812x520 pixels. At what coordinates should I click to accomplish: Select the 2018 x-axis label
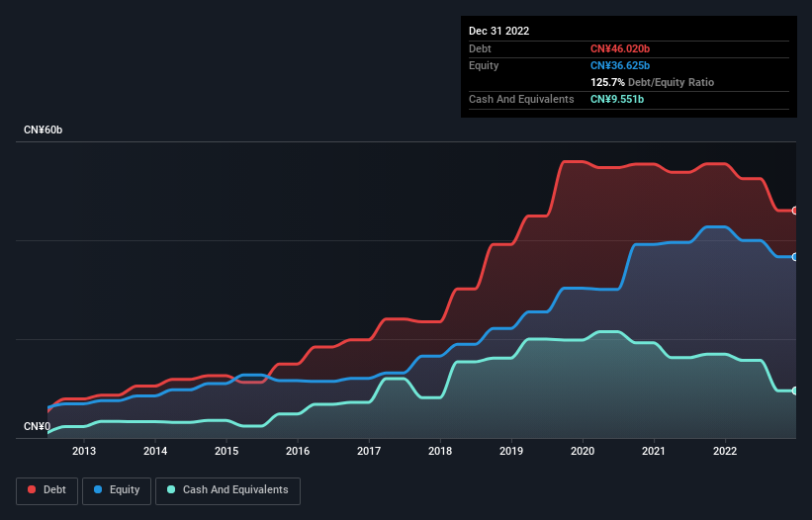(x=440, y=451)
